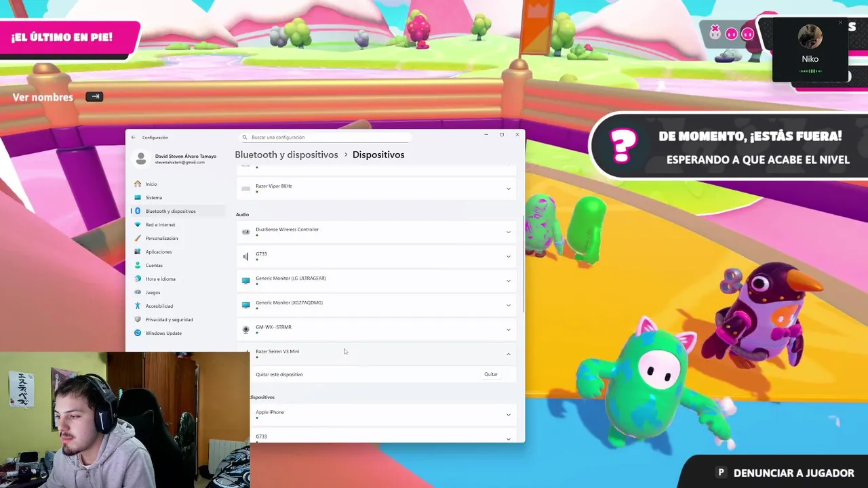This screenshot has width=868, height=488.
Task: Open Accesibilidad settings section
Action: click(178, 306)
